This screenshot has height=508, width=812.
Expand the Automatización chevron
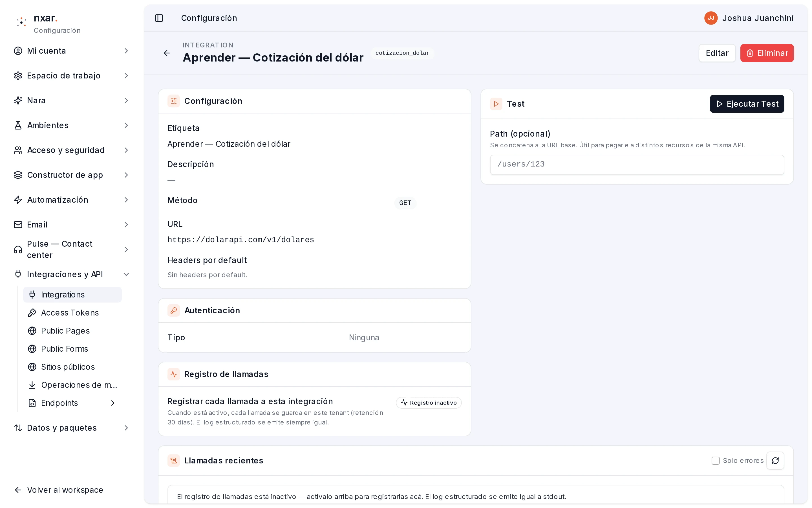click(x=126, y=200)
